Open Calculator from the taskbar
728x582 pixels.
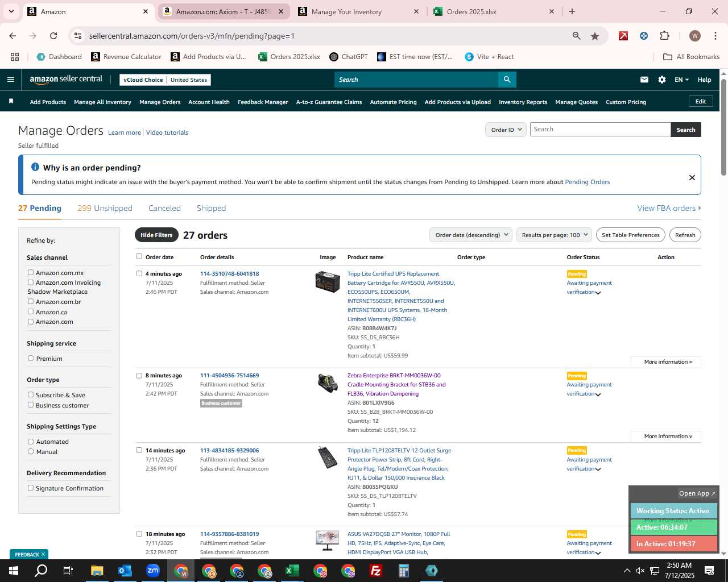coord(404,571)
